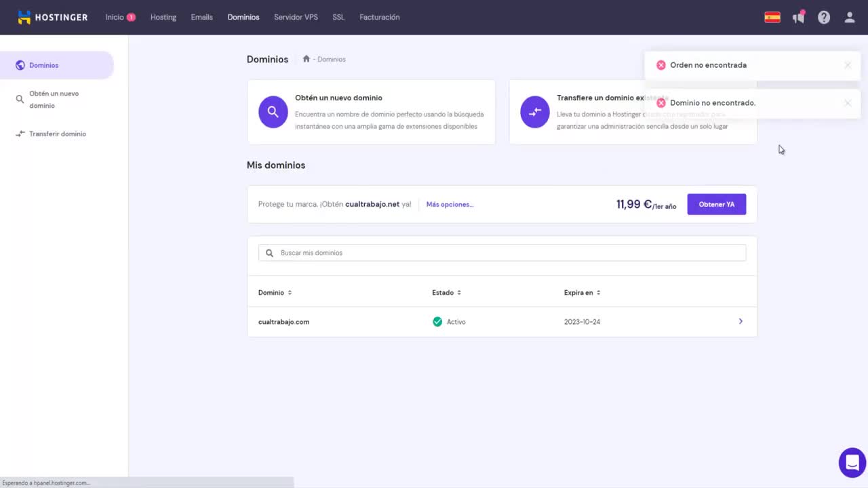Image resolution: width=868 pixels, height=488 pixels.
Task: Expand cualtrabajo.com row with right chevron
Action: coord(741,321)
